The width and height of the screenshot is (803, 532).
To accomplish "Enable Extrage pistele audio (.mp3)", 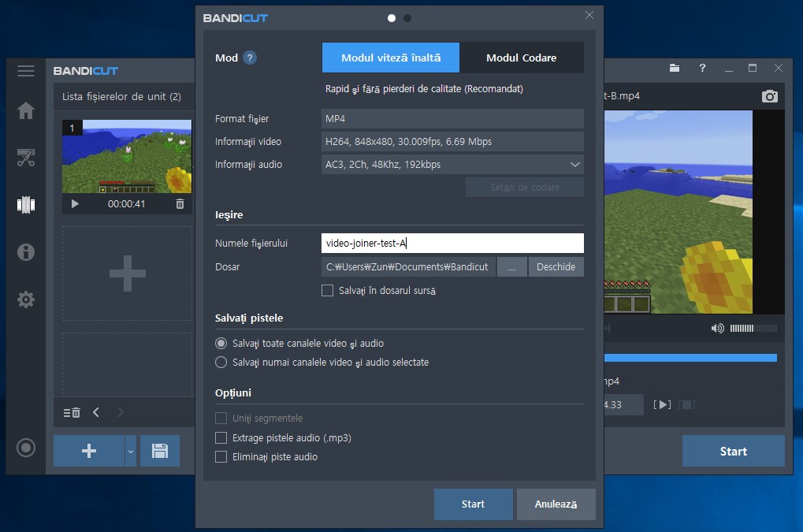I will coord(221,437).
